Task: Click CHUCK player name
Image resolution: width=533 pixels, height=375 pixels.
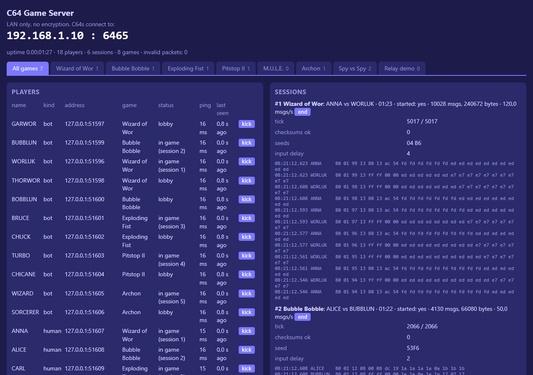Action: click(21, 237)
